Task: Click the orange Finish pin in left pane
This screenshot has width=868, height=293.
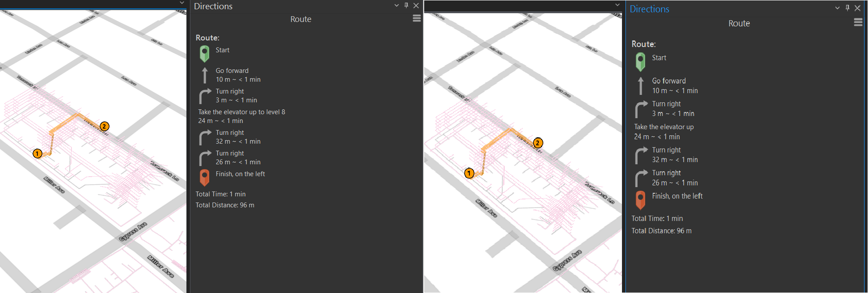Action: (x=204, y=177)
